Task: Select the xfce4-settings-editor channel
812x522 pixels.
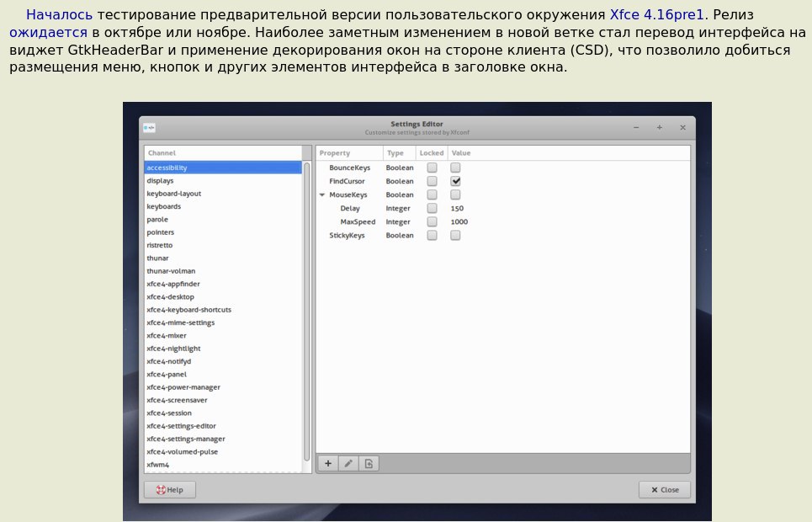Action: point(223,426)
